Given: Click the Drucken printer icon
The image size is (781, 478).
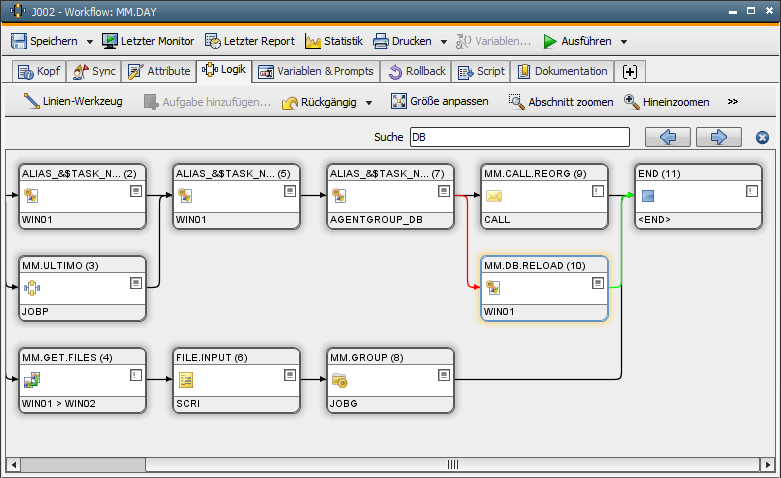Looking at the screenshot, I should tap(381, 41).
